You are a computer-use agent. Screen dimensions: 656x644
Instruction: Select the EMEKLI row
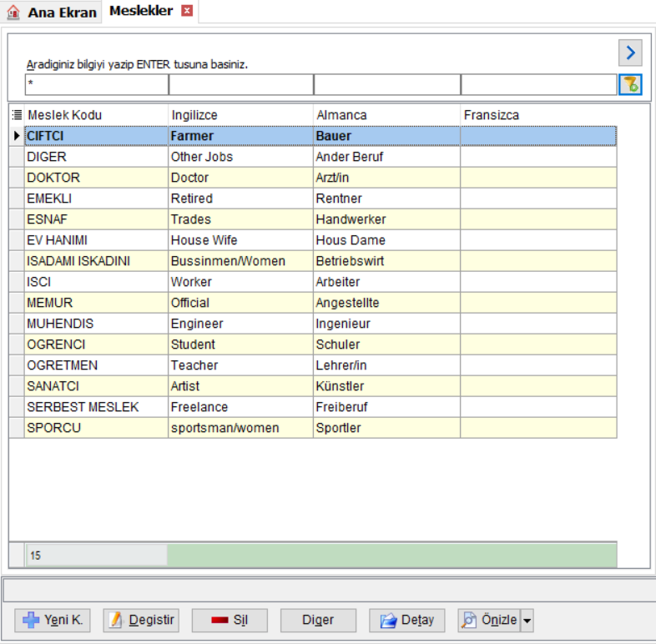[x=320, y=199]
